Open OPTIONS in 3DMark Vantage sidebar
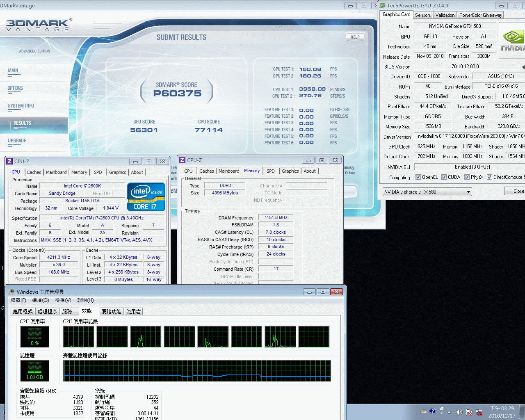 [15, 88]
